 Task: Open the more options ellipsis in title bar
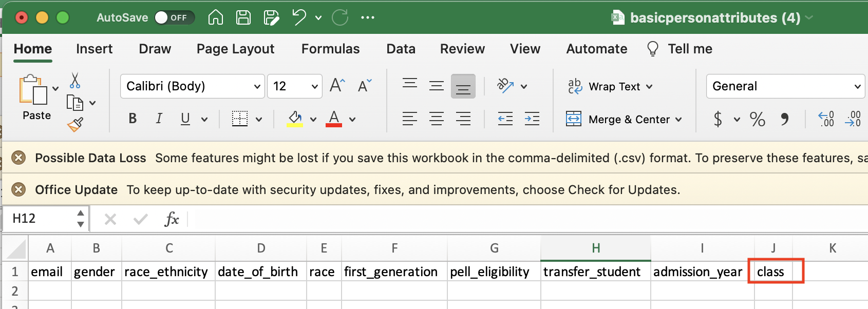click(368, 17)
